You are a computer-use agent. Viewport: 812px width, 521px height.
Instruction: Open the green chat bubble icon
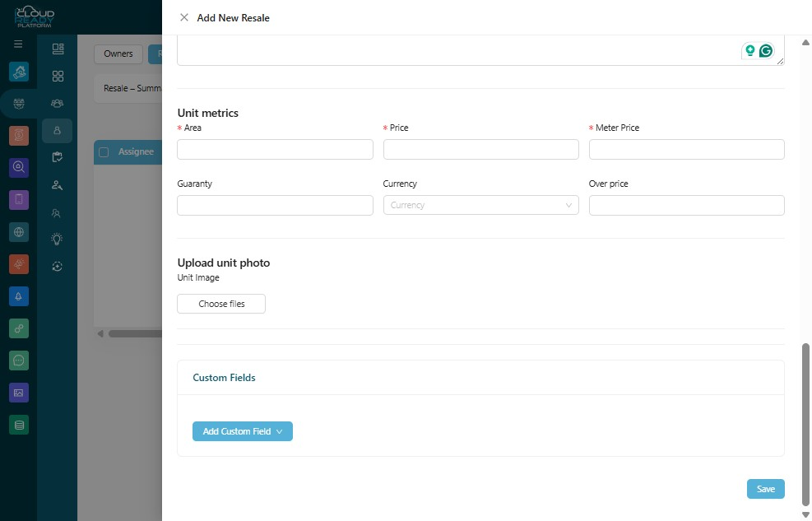[x=19, y=361]
